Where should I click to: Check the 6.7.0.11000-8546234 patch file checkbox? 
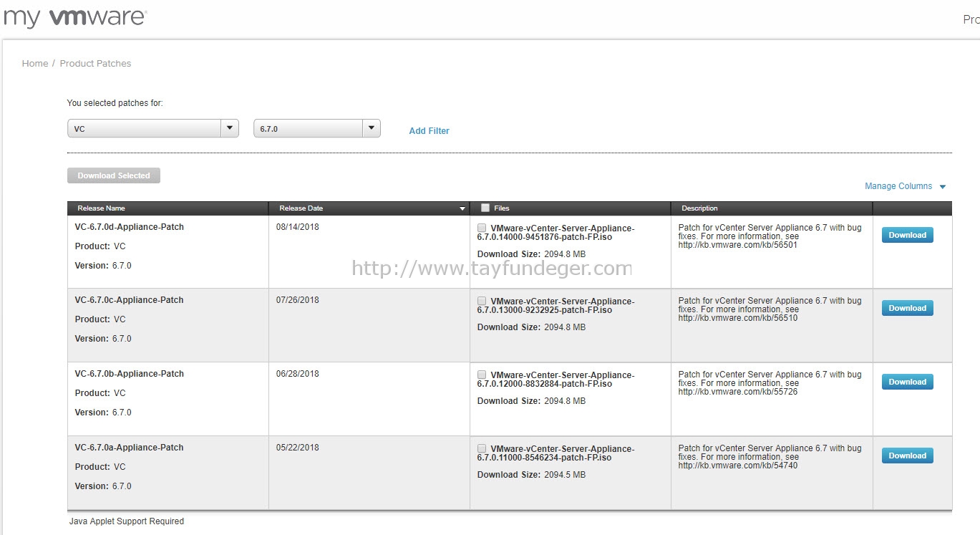click(482, 448)
